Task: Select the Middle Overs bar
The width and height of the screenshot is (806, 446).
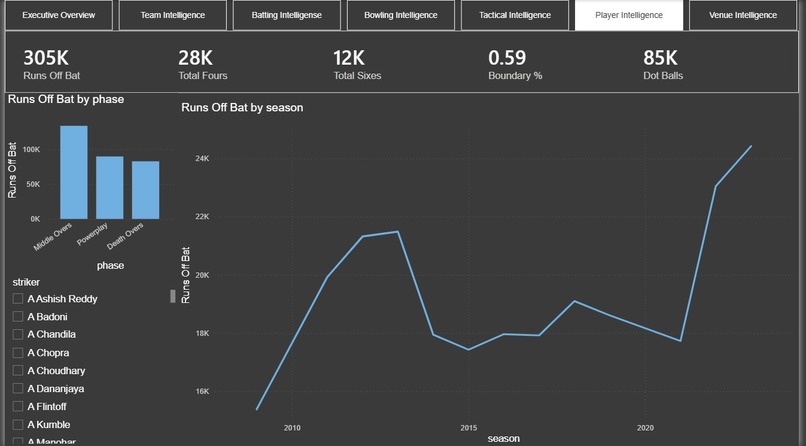Action: [x=74, y=172]
